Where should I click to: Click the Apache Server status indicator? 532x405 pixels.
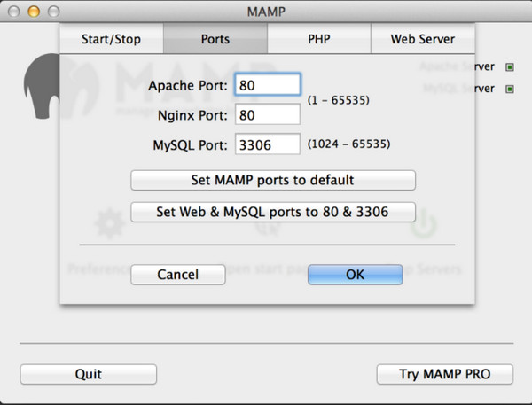point(510,66)
